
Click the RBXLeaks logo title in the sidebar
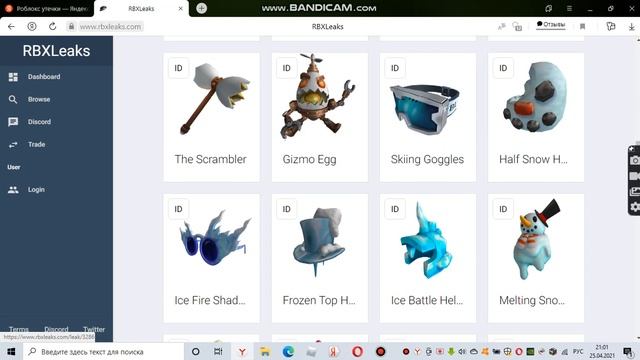[x=56, y=51]
